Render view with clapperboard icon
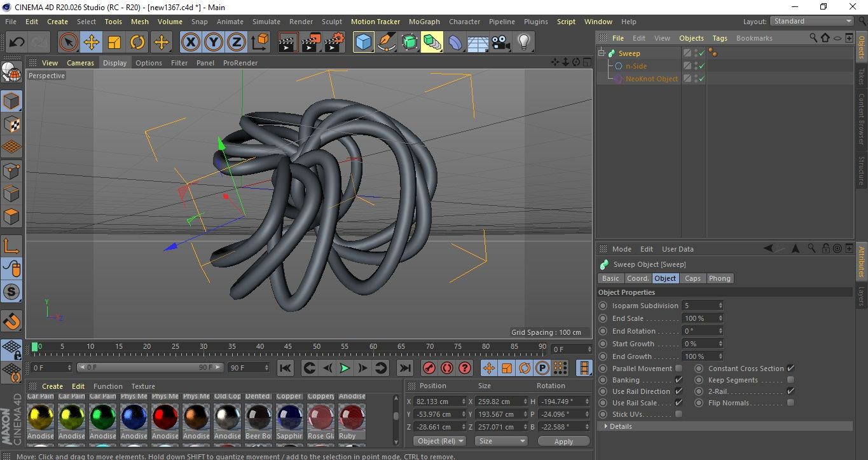This screenshot has width=868, height=460. 288,43
